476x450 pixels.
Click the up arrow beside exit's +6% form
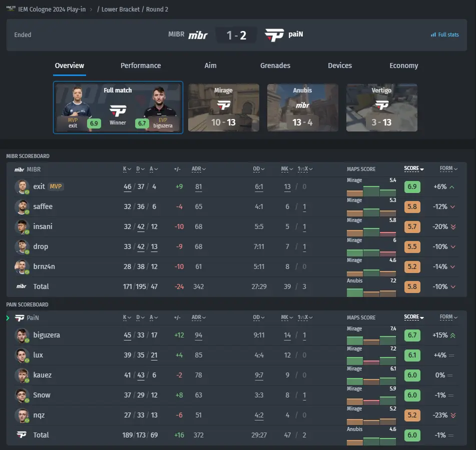tap(451, 187)
